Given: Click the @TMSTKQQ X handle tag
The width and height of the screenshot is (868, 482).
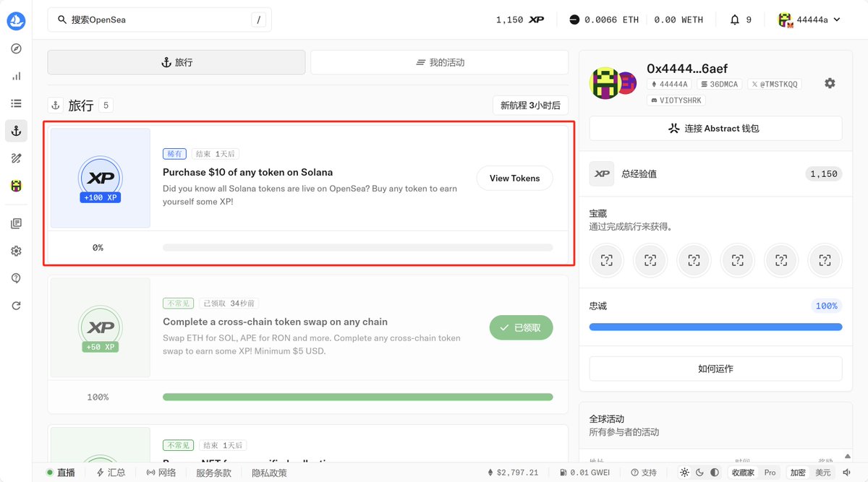Looking at the screenshot, I should point(774,85).
